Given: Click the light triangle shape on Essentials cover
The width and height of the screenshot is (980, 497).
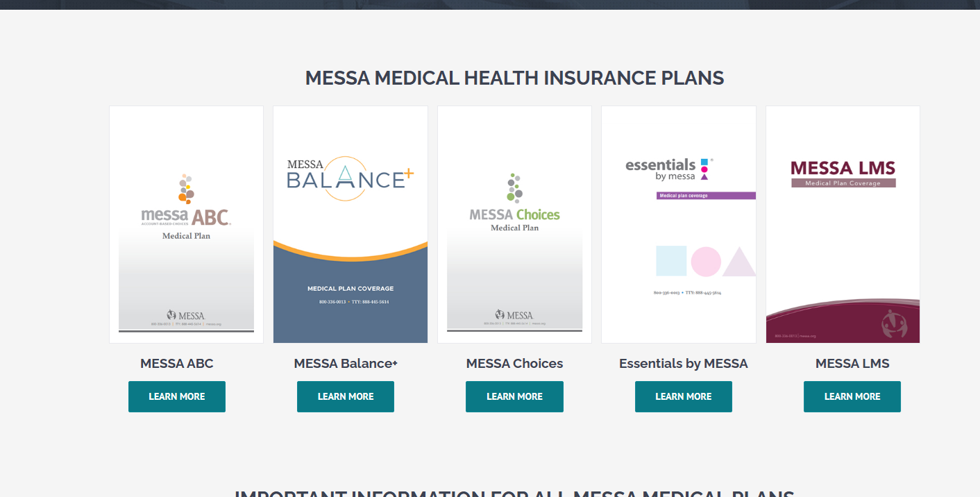Looking at the screenshot, I should point(740,262).
